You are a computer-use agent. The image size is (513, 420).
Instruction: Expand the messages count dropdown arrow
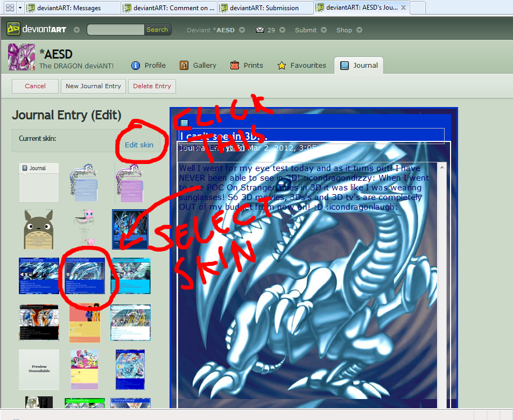pos(283,30)
